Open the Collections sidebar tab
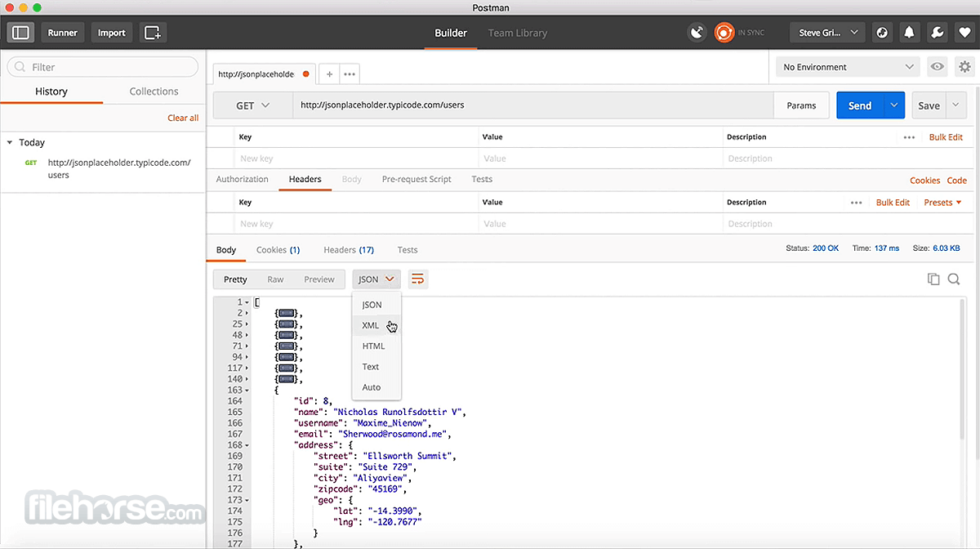 point(154,91)
